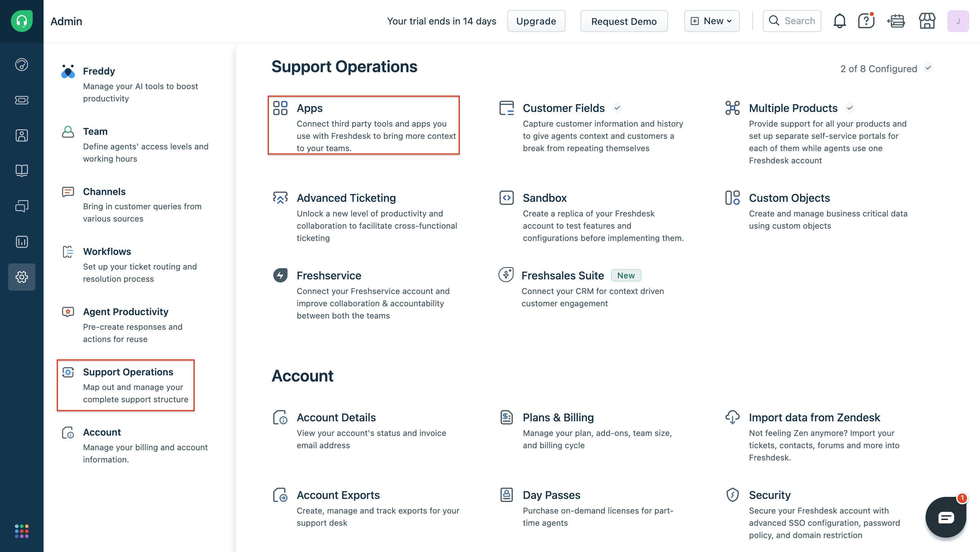Viewport: 980px width, 552px height.
Task: Open the analytics reports icon in sidebar
Action: coord(22,242)
